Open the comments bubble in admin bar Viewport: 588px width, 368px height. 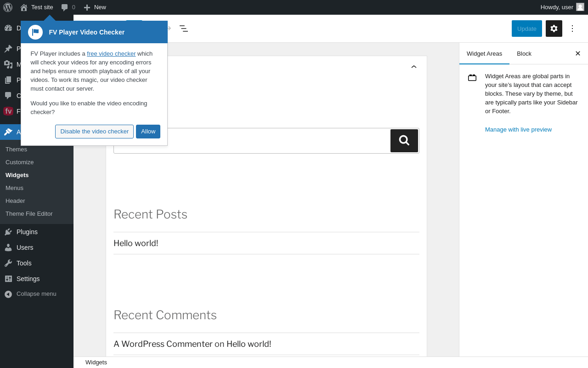[x=68, y=7]
